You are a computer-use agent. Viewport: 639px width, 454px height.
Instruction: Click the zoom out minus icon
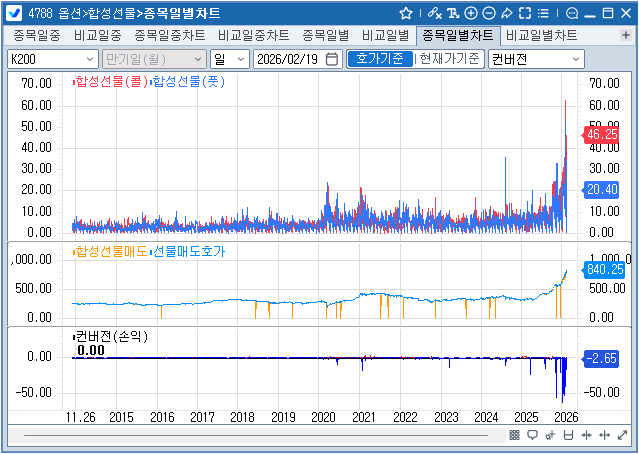488,13
